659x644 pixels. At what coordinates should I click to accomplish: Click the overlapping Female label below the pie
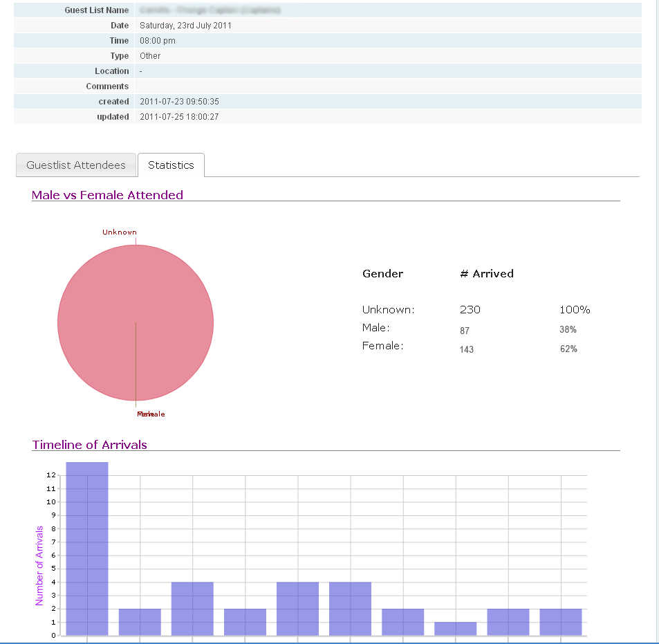151,414
